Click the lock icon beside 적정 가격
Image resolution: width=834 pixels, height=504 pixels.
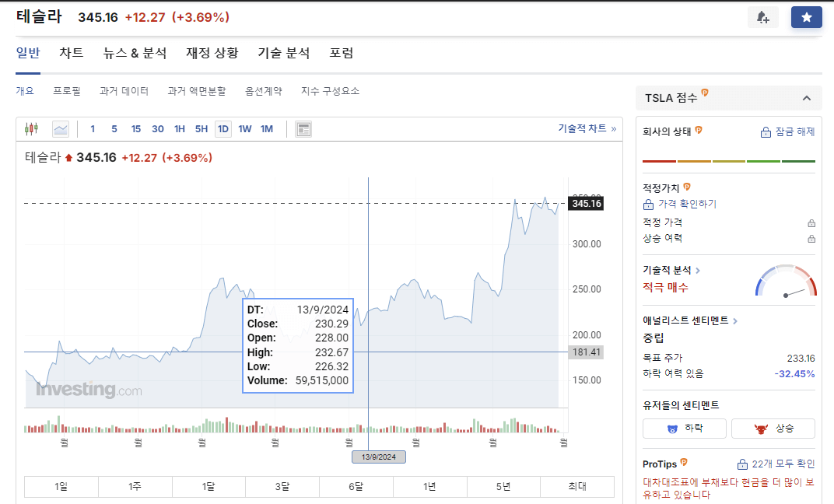pyautogui.click(x=812, y=222)
